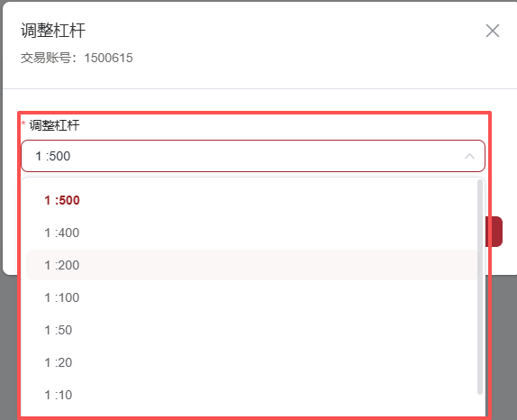
Task: Pick the hovered 1:200 leverage option
Action: tap(252, 265)
